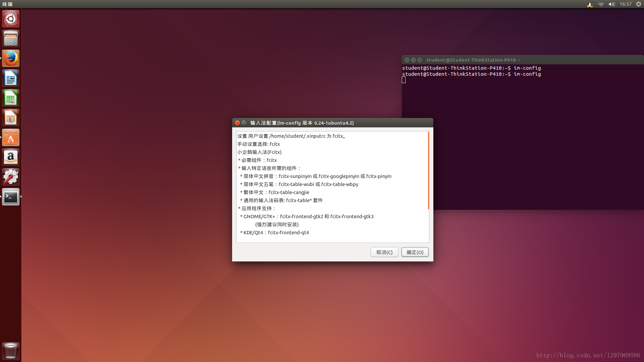Image resolution: width=644 pixels, height=362 pixels.
Task: Open the Wi-Fi network indicator
Action: 601,4
